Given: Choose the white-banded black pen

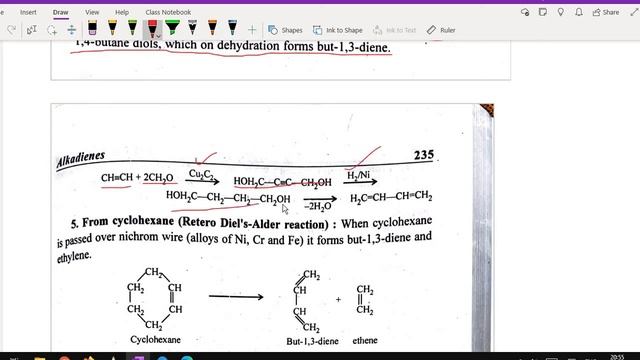Looking at the screenshot, I should click(x=192, y=29).
